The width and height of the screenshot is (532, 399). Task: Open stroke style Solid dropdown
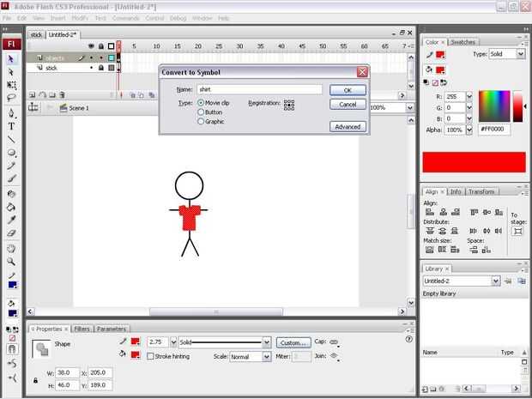[267, 342]
